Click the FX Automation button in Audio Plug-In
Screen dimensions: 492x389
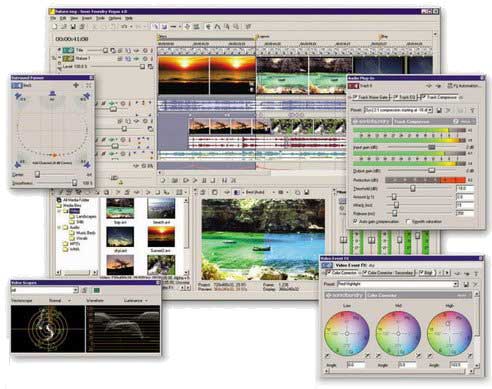(464, 86)
